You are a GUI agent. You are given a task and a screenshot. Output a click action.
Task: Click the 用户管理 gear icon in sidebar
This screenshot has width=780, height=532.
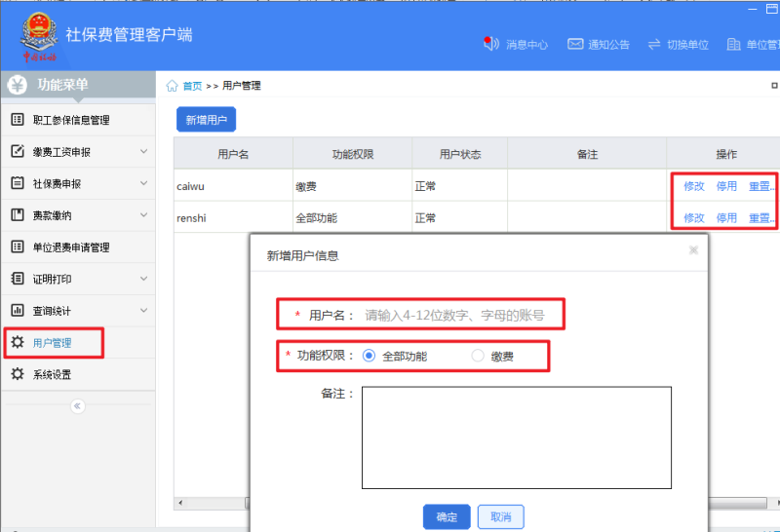[18, 342]
